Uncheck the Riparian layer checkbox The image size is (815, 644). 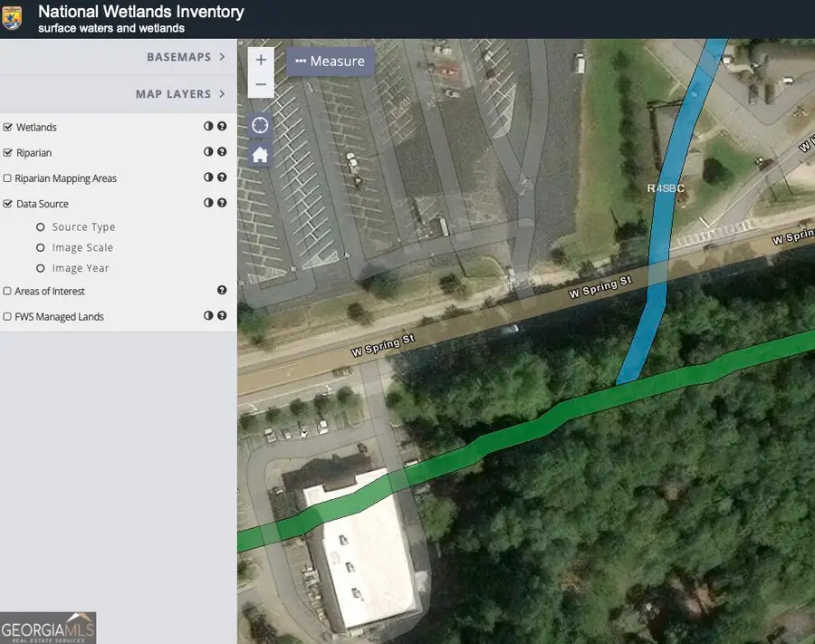(7, 153)
